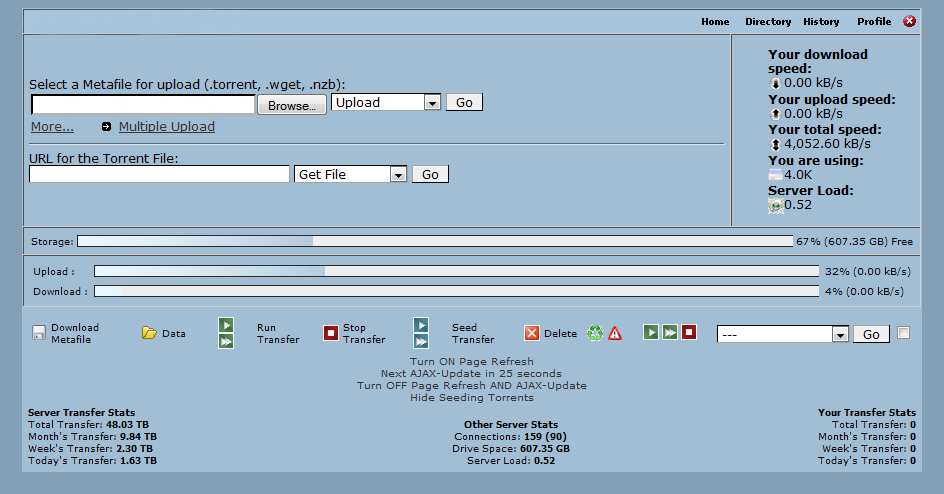Open the Upload action dropdown

coord(386,102)
